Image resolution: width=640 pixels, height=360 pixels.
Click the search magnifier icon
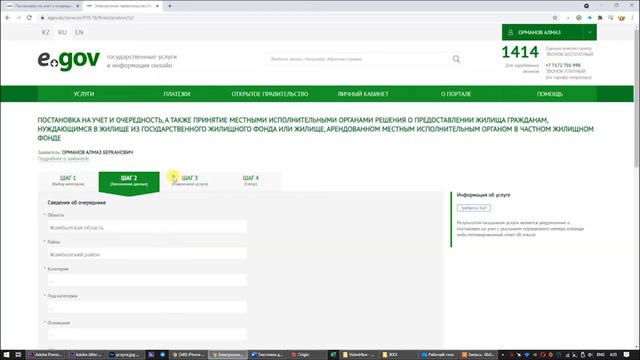pos(456,59)
